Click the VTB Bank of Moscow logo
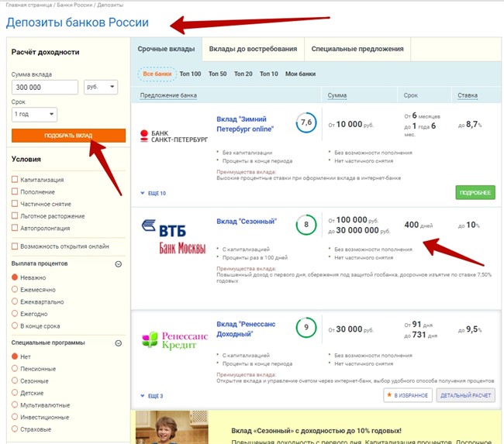504x444 pixels. [174, 237]
